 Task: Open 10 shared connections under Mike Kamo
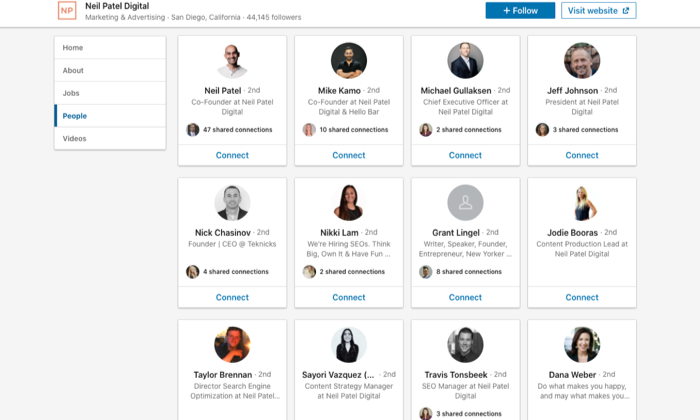pos(354,130)
